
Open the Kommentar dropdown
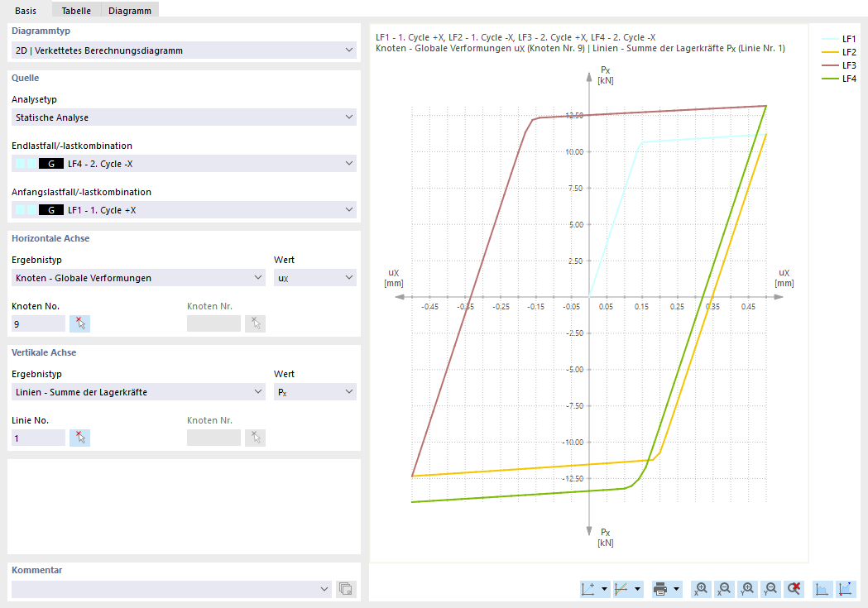pyautogui.click(x=171, y=589)
